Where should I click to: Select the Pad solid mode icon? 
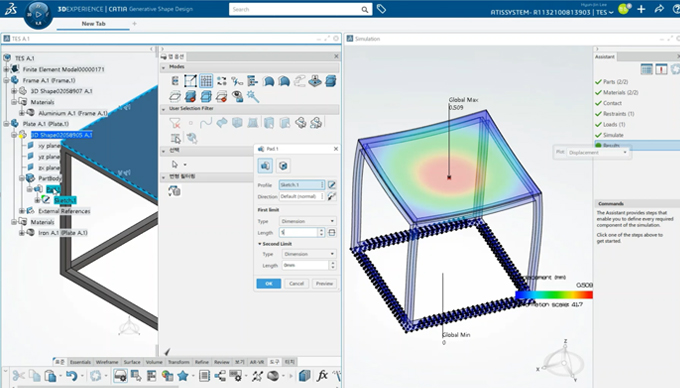265,166
